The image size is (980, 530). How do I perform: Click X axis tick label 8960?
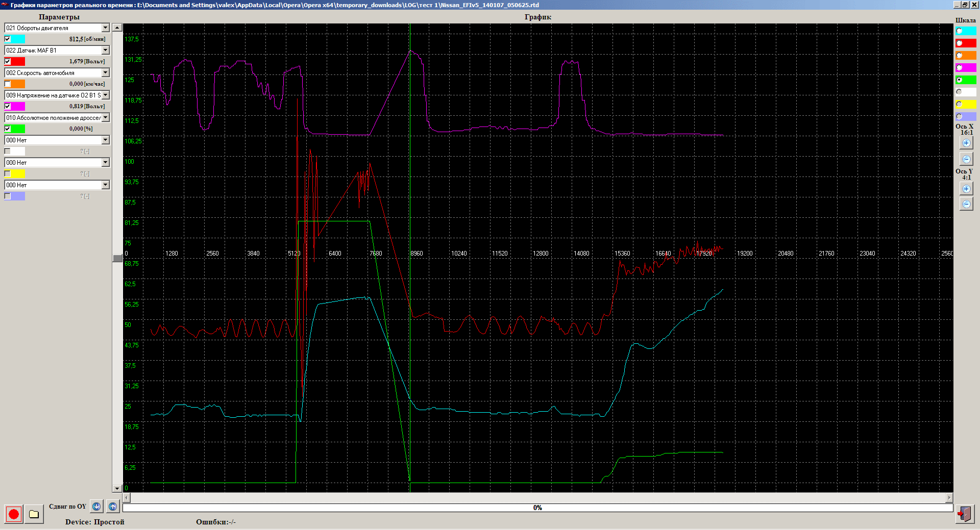[417, 254]
